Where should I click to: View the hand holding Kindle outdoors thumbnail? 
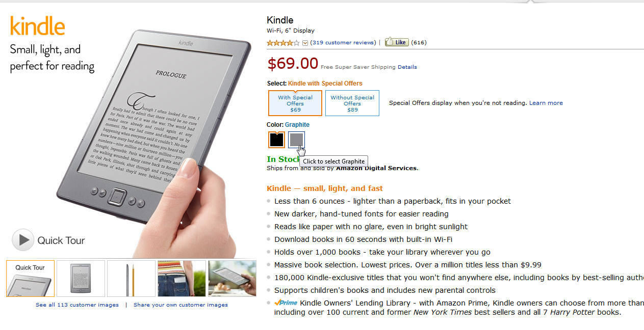pyautogui.click(x=233, y=279)
